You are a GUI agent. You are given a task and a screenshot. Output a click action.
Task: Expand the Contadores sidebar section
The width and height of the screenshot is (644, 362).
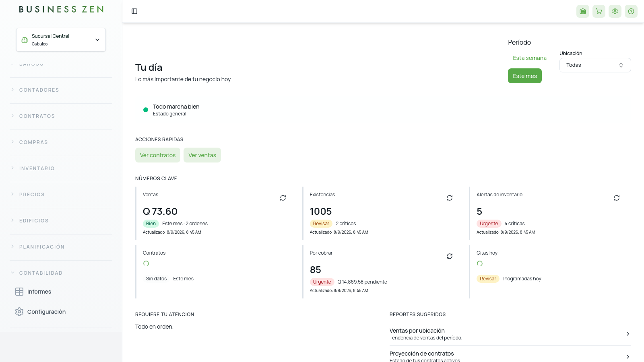(x=61, y=90)
